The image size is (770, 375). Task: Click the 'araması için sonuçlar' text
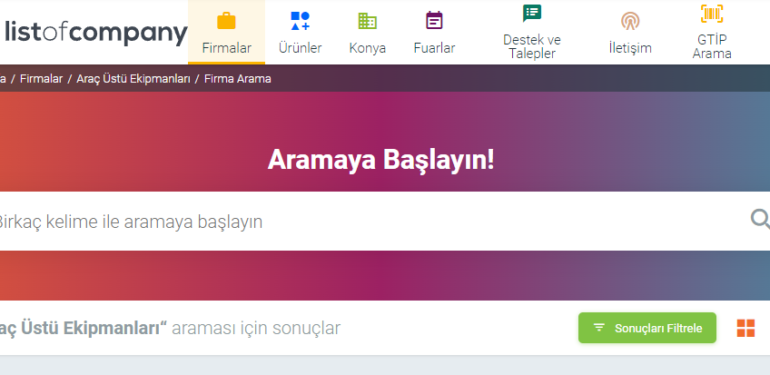[x=256, y=328]
